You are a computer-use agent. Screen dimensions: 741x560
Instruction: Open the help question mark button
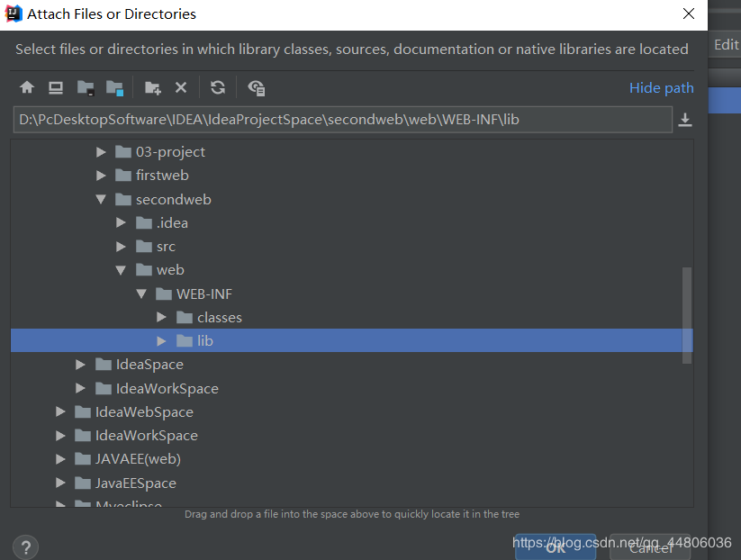pos(25,547)
